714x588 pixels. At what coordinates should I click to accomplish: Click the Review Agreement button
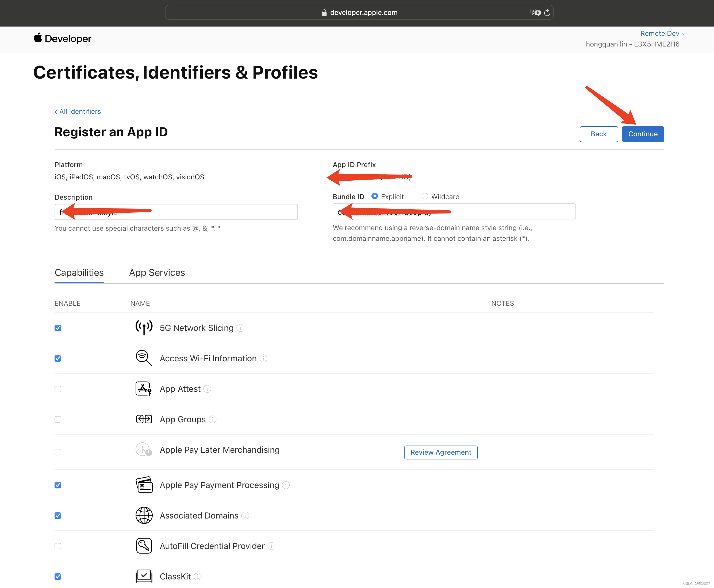coord(440,452)
